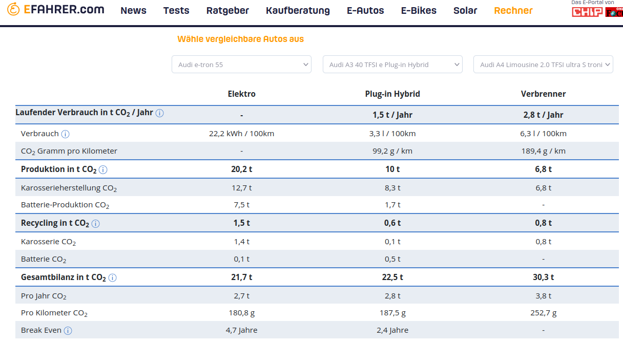Open info icon beside Verbrauch row
The height and width of the screenshot is (364, 623).
[65, 134]
